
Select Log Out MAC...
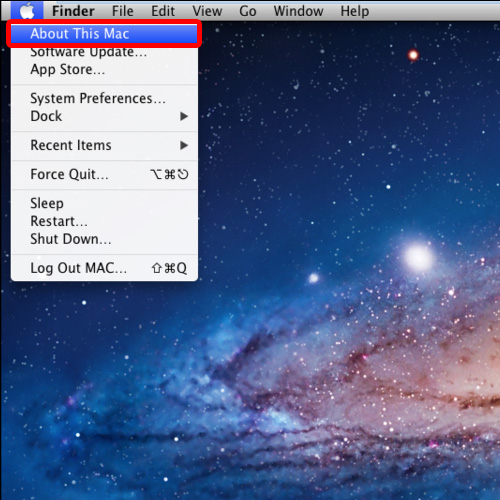(x=104, y=268)
